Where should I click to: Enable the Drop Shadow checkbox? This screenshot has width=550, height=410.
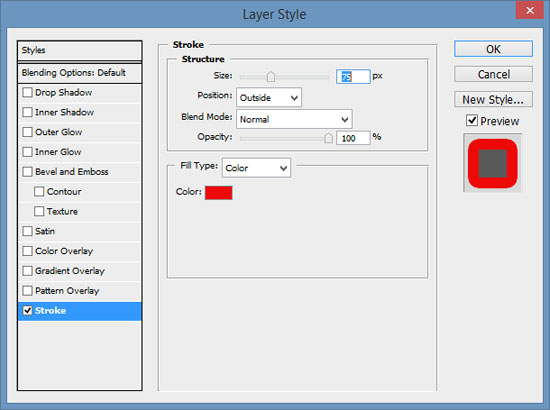pyautogui.click(x=27, y=93)
